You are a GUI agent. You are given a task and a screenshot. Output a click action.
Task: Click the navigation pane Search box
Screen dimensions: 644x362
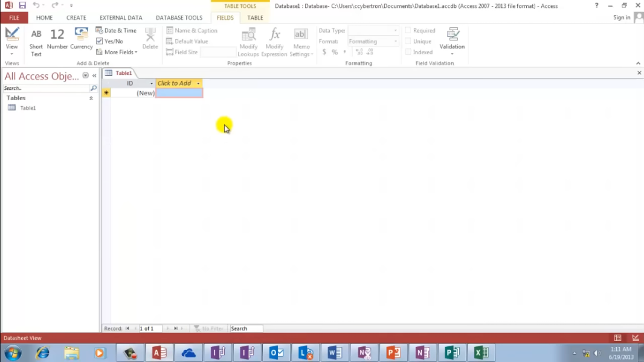point(46,88)
